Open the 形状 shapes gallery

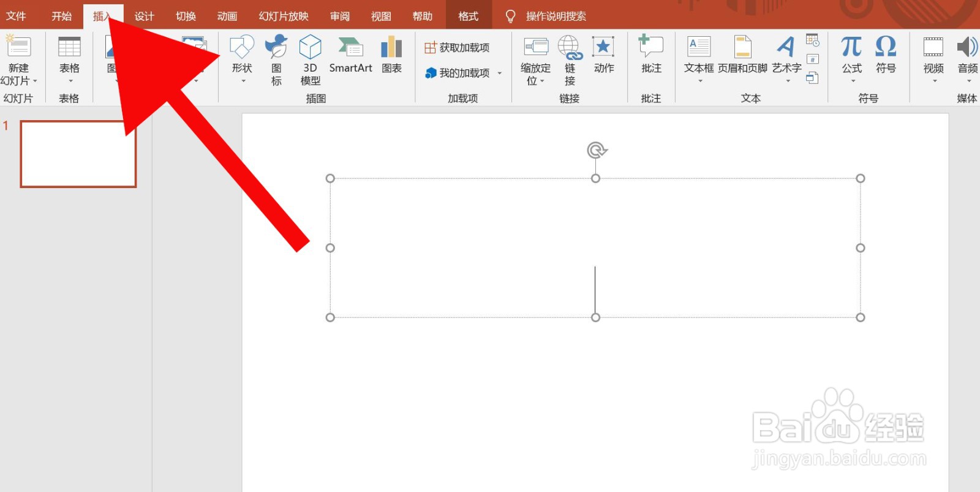(x=242, y=60)
